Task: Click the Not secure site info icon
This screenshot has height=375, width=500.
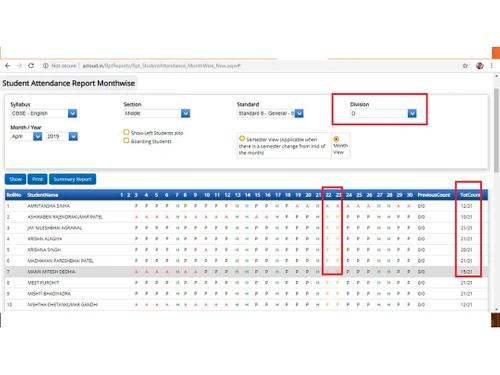Action: (46, 66)
